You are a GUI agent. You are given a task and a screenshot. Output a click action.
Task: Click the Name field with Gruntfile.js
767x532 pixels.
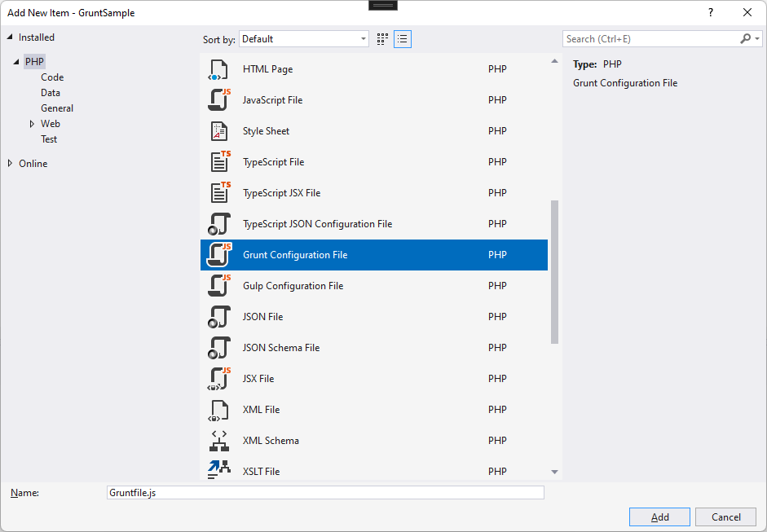pyautogui.click(x=325, y=492)
